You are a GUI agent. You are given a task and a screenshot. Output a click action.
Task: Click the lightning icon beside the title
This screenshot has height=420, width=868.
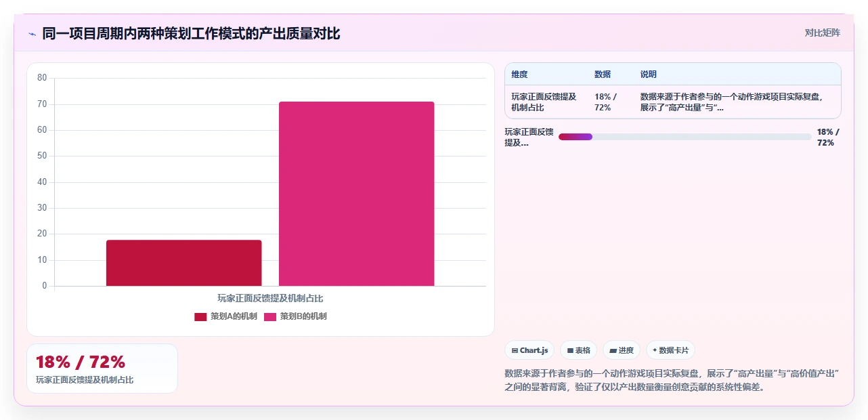click(x=32, y=33)
